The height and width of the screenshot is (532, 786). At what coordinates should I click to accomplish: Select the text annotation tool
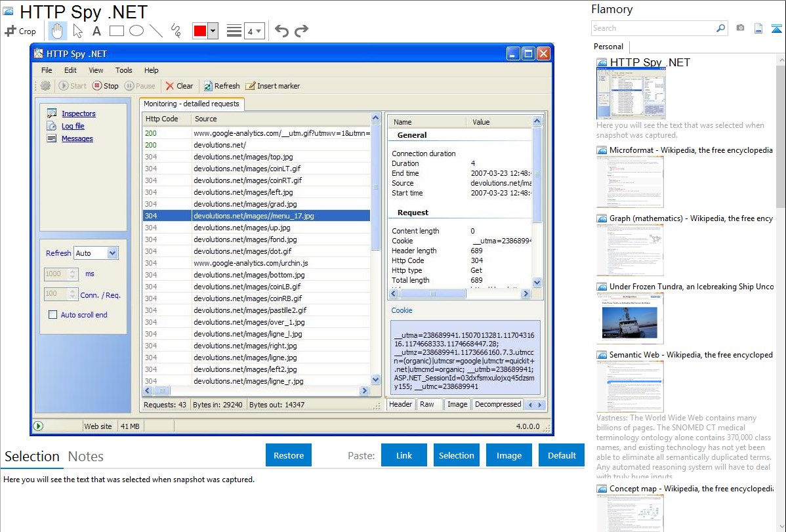point(96,31)
